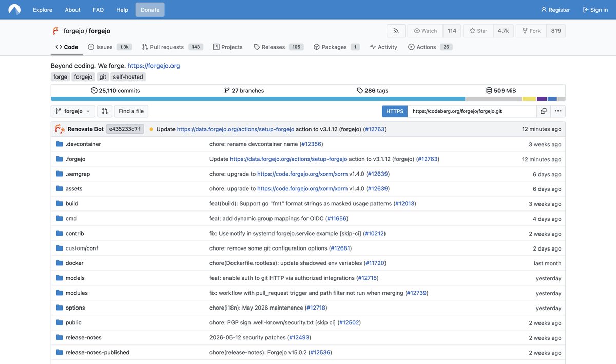Open the three-dots more clone options
616x364 pixels.
coord(558,111)
